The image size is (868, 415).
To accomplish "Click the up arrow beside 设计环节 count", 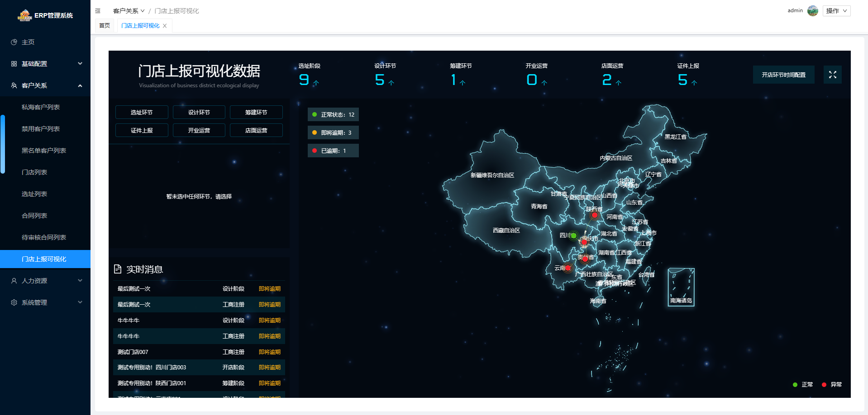I will point(391,83).
